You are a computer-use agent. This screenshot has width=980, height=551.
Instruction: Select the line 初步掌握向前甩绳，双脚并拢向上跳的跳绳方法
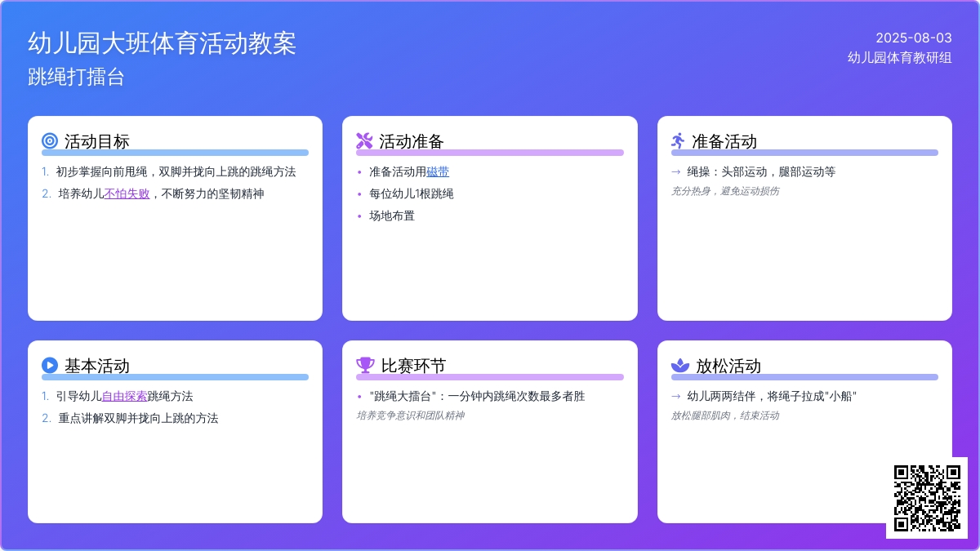pyautogui.click(x=176, y=172)
